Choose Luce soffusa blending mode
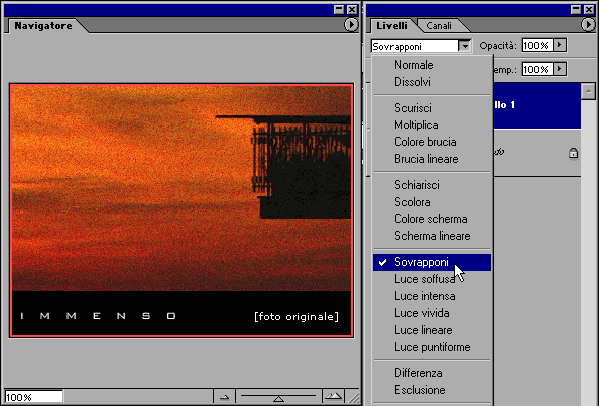Image resolution: width=599 pixels, height=406 pixels. (x=432, y=279)
